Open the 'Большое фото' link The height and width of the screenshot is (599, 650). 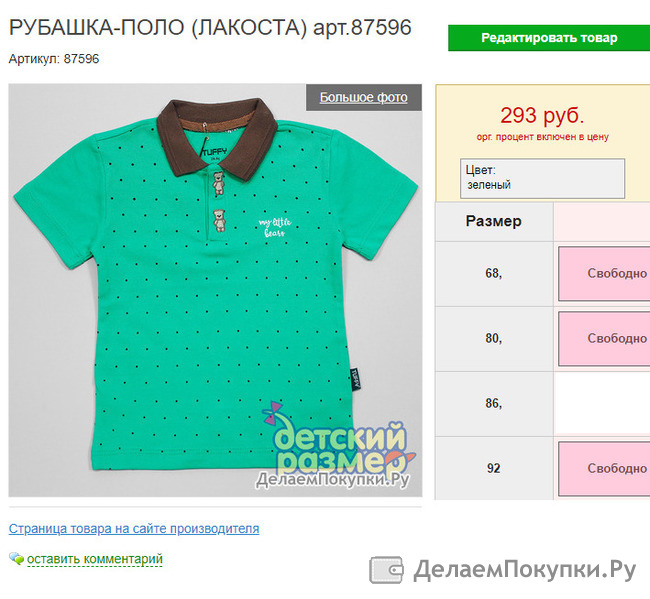click(364, 97)
